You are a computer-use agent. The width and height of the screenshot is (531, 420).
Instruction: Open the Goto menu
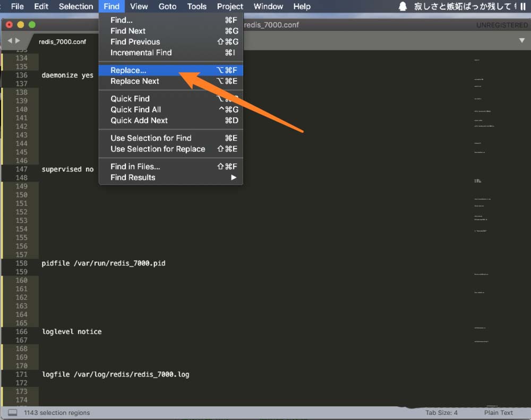[x=167, y=6]
